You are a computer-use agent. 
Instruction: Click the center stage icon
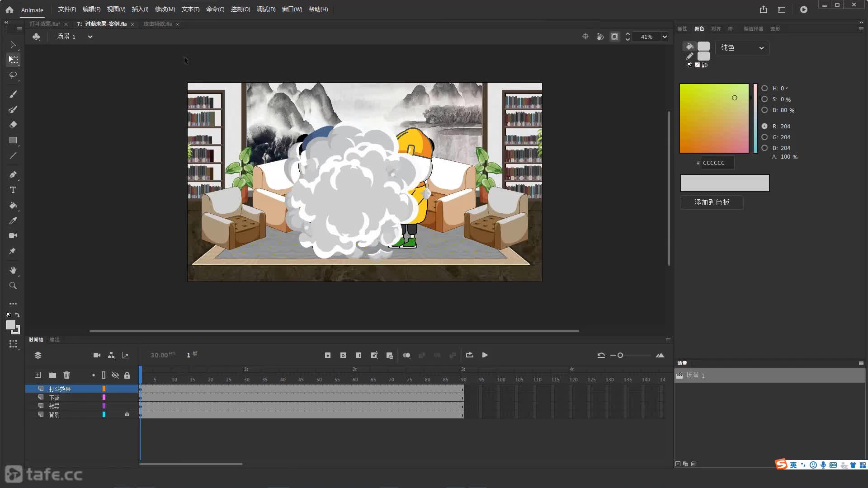585,37
